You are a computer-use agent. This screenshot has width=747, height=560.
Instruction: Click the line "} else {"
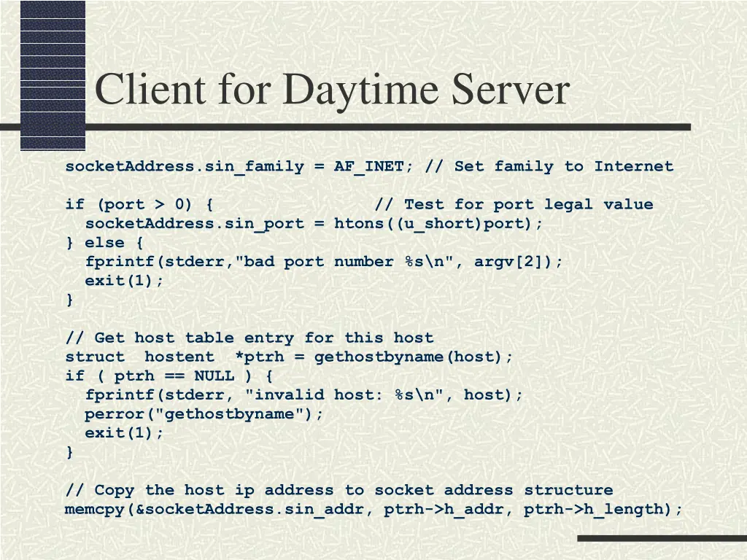(x=104, y=243)
